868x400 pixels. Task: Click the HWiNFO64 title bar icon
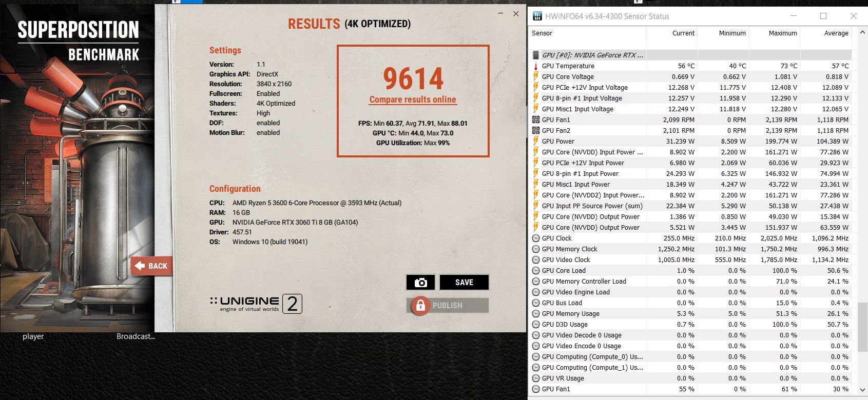[x=537, y=16]
